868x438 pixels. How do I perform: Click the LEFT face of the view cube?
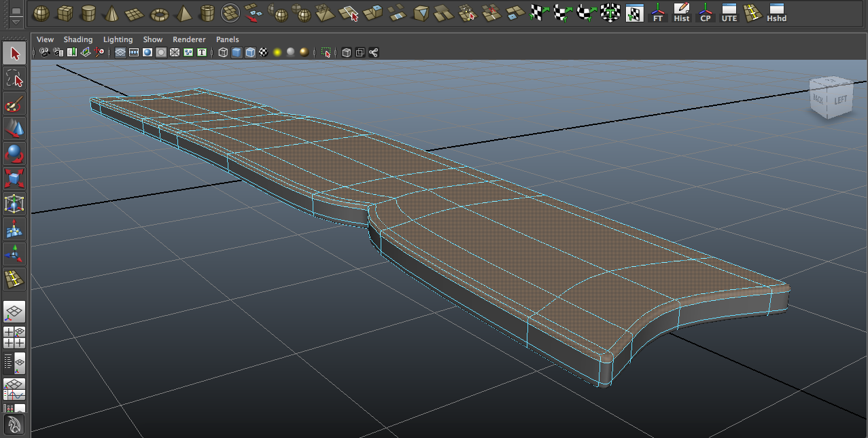[x=841, y=101]
